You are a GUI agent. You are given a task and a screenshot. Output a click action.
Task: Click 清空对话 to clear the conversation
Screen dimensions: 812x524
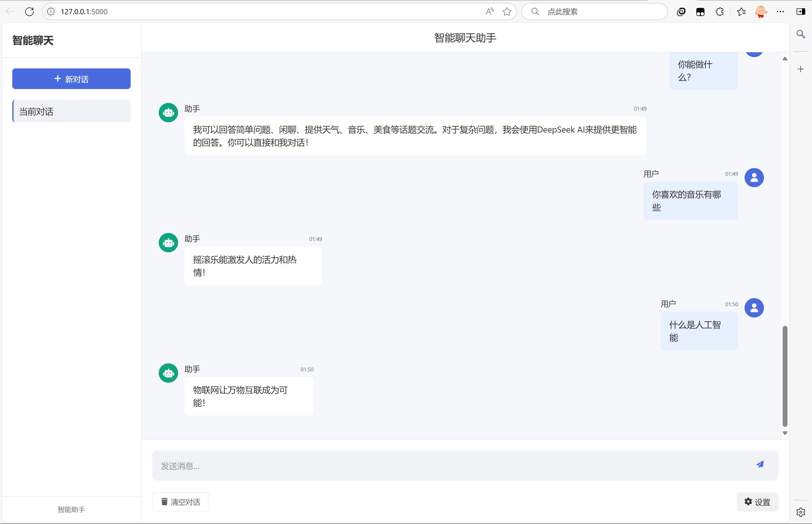180,501
